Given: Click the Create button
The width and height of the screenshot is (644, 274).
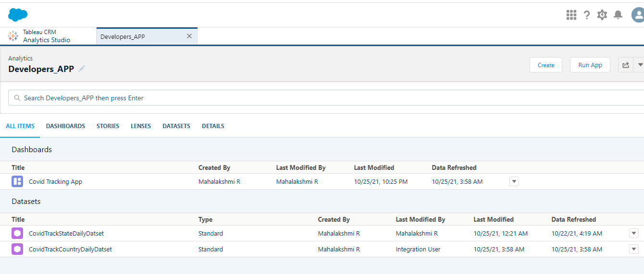Looking at the screenshot, I should 546,65.
